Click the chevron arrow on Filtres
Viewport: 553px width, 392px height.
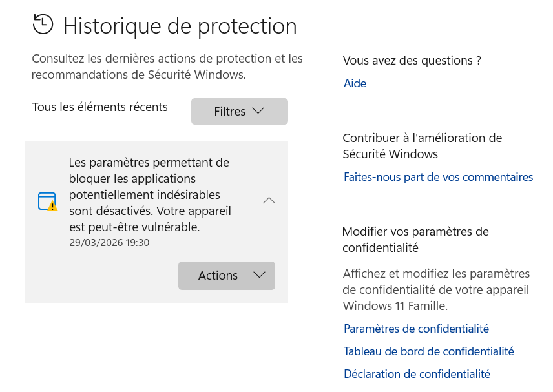pyautogui.click(x=258, y=111)
